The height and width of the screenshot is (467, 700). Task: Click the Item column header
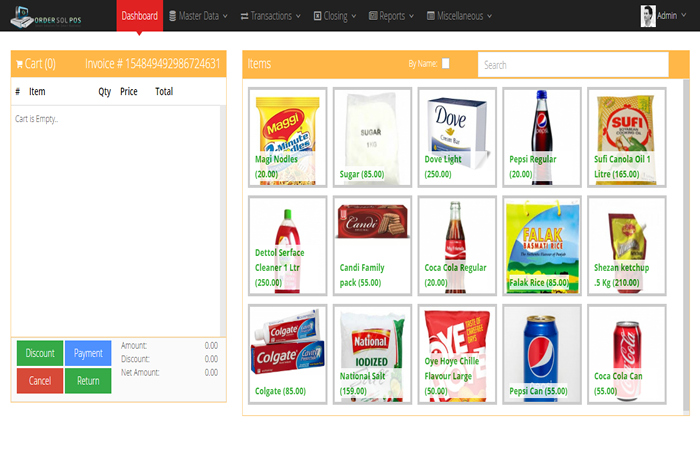click(37, 92)
